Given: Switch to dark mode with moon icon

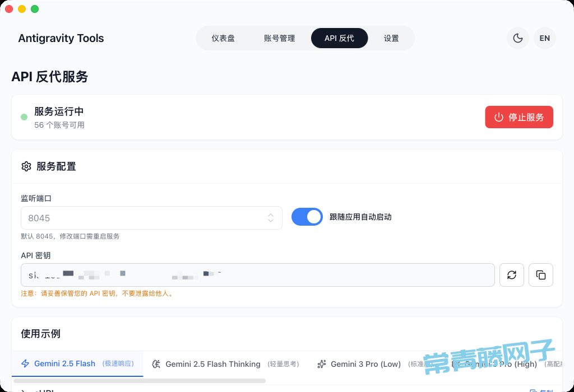Looking at the screenshot, I should [517, 38].
